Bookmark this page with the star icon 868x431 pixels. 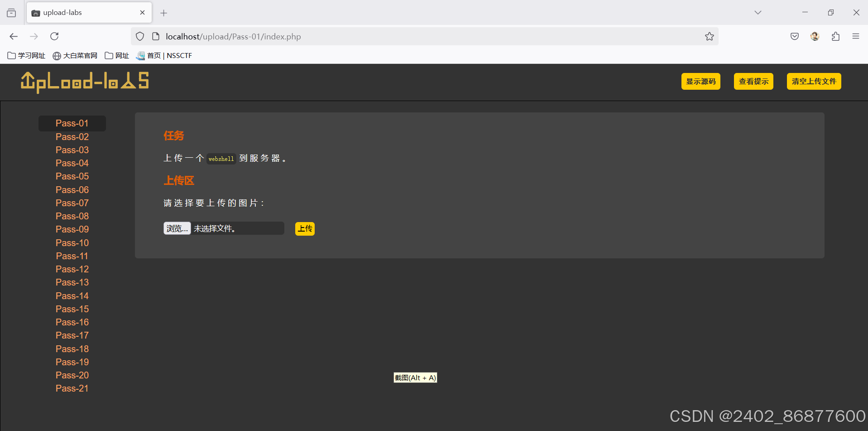(709, 36)
